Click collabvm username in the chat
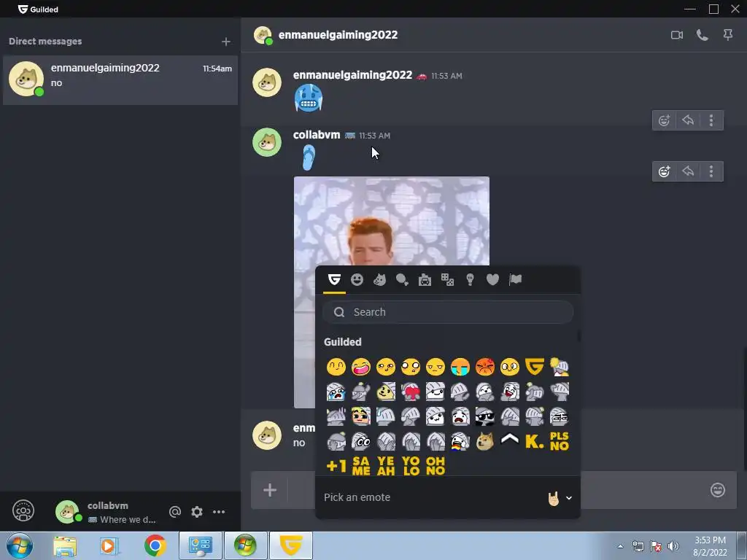 tap(317, 135)
